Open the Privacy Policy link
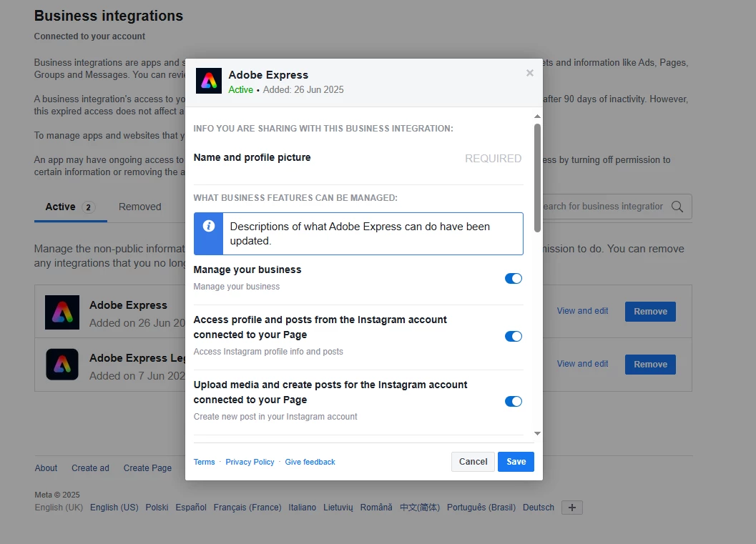 point(250,462)
